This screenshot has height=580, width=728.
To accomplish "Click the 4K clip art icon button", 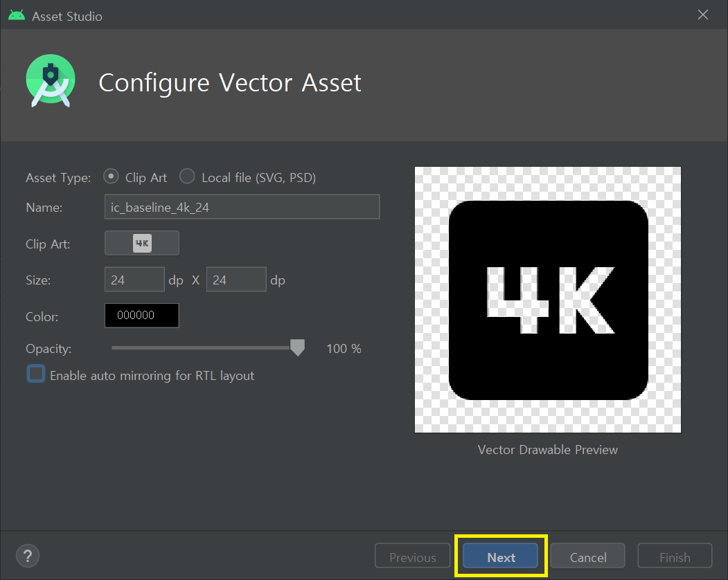I will 142,244.
